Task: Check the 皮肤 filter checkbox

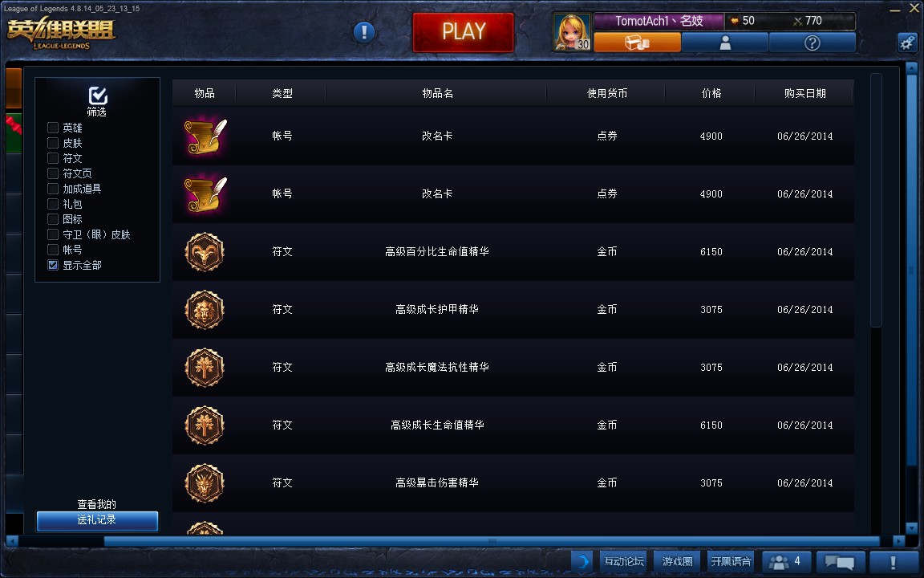Action: [x=53, y=144]
